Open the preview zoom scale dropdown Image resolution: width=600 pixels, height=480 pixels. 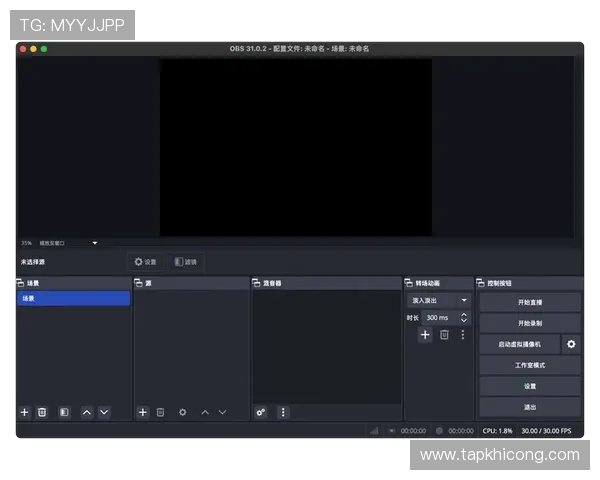[x=95, y=243]
